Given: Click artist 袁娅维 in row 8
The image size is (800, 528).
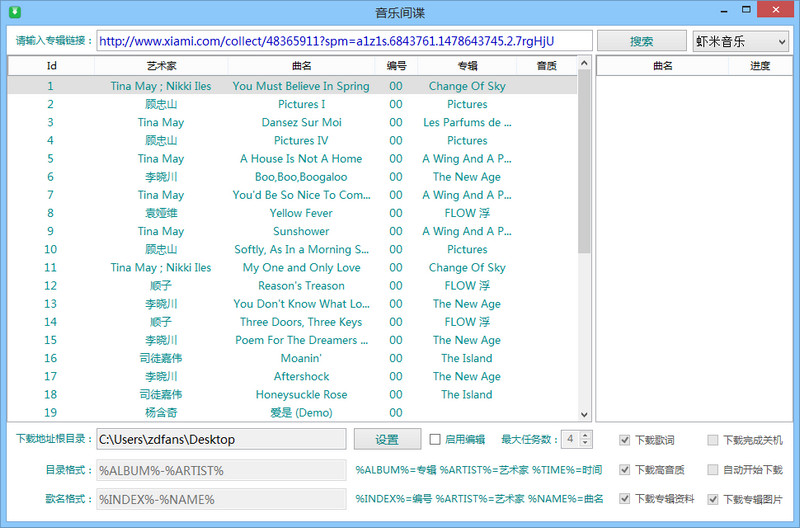Looking at the screenshot, I should coord(161,213).
